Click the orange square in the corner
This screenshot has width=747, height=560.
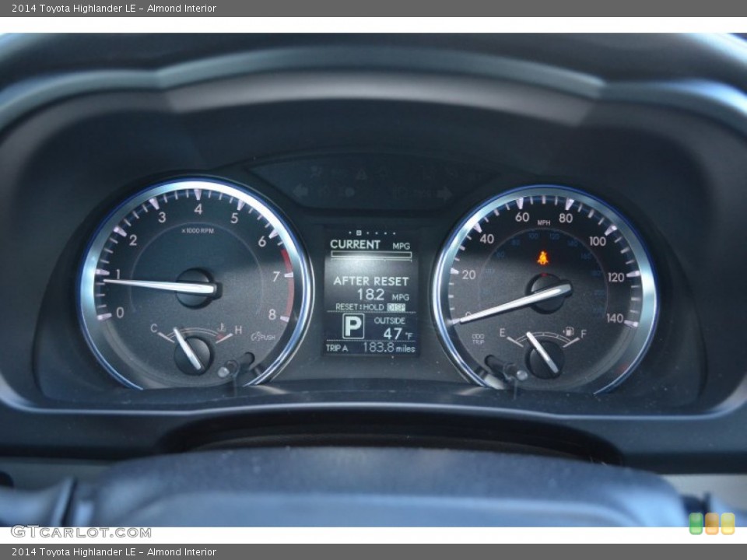pyautogui.click(x=712, y=523)
